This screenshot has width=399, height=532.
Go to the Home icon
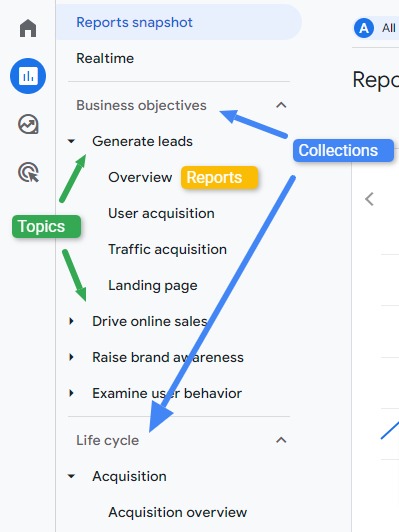coord(28,28)
